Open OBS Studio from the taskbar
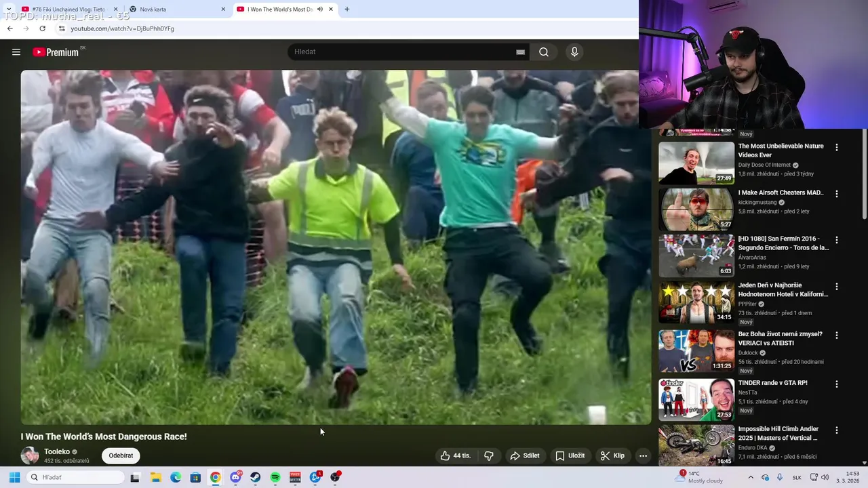 (335, 477)
